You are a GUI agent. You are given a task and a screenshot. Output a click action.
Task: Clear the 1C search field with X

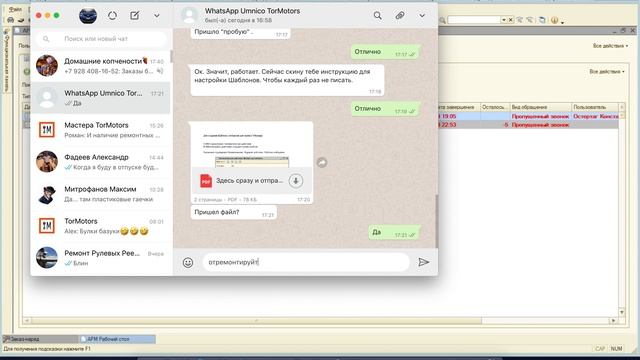tap(510, 20)
